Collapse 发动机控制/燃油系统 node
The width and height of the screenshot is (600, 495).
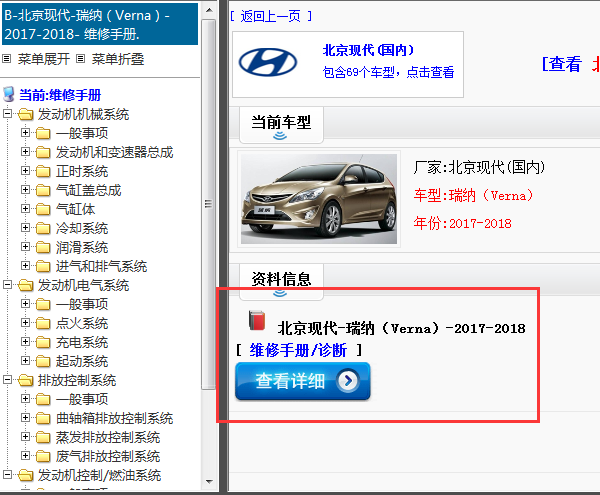tap(7, 475)
